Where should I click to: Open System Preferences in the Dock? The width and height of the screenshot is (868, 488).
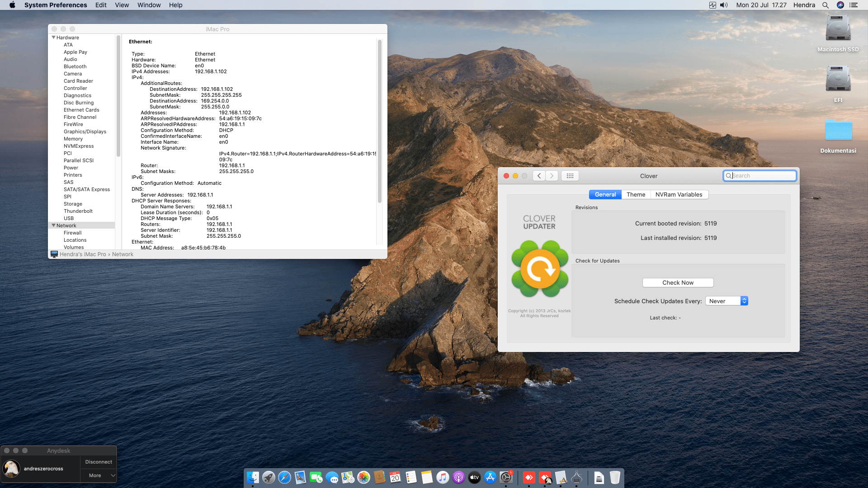click(506, 477)
